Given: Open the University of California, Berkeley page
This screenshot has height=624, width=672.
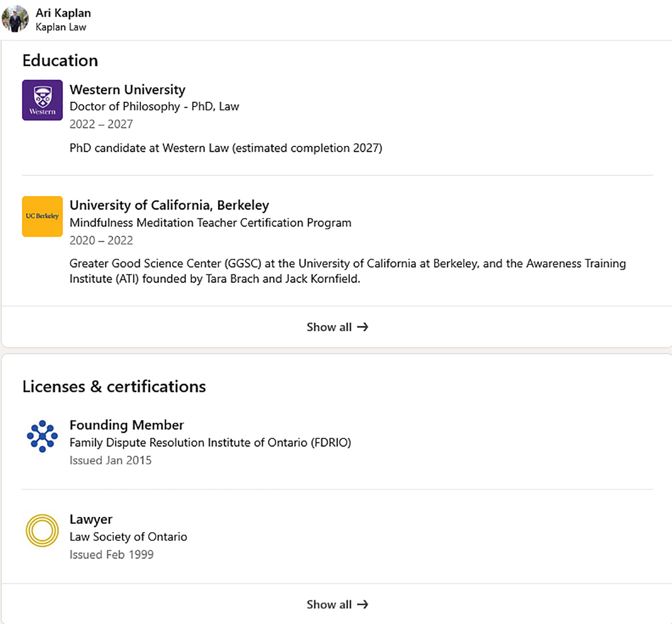Looking at the screenshot, I should pos(169,205).
